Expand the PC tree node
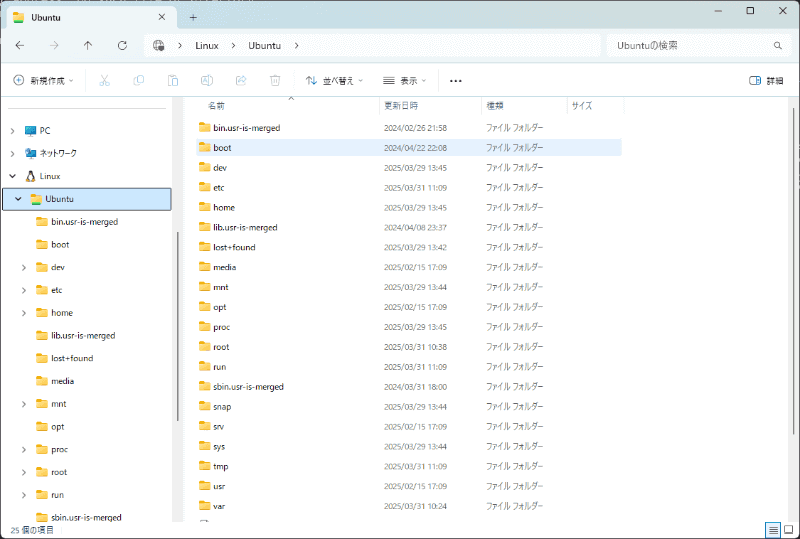This screenshot has height=539, width=800. 13,131
